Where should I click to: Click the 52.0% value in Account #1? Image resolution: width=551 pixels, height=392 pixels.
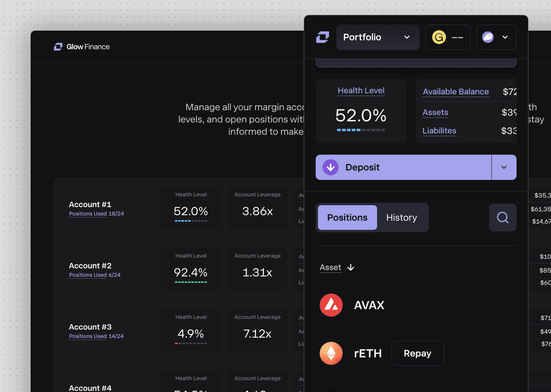pyautogui.click(x=191, y=211)
